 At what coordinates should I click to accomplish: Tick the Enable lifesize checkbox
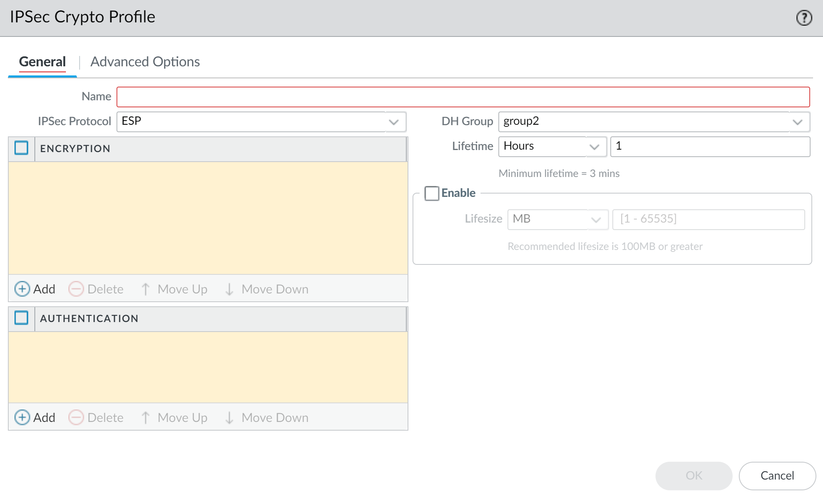(x=432, y=193)
